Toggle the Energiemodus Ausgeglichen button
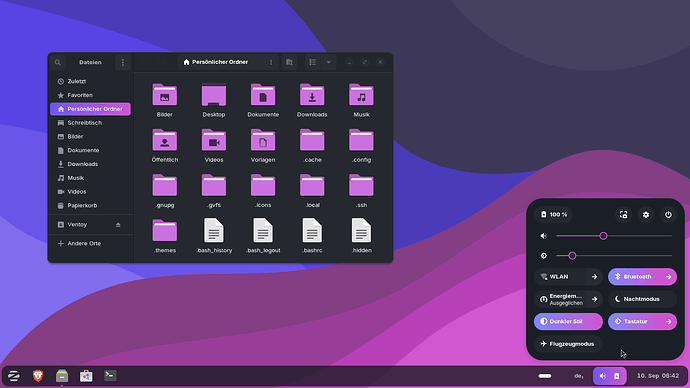This screenshot has width=690, height=388. tap(560, 299)
